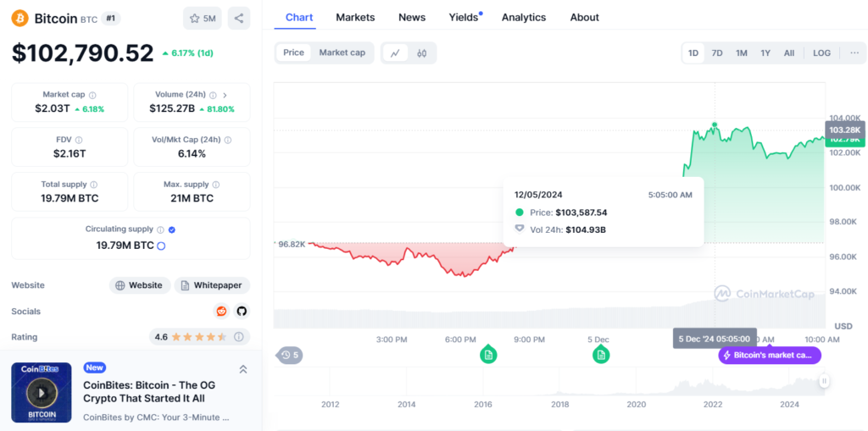Open the Yields tab
This screenshot has height=431, width=868.
(464, 17)
